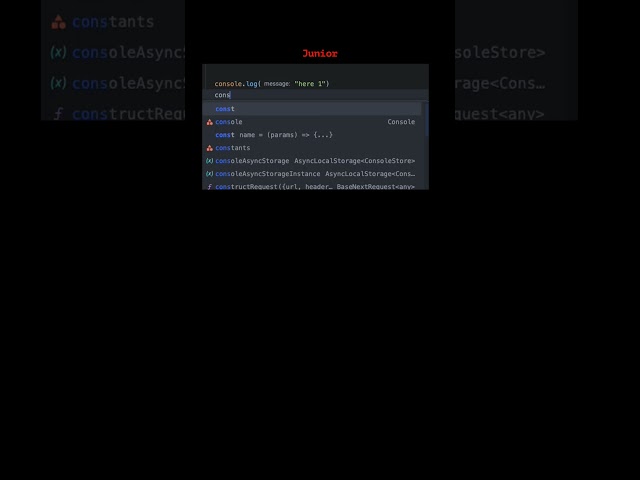This screenshot has height=480, width=640.
Task: Click the "AsyncLocalStorage<ConsoleStore>" type text
Action: coord(354,161)
